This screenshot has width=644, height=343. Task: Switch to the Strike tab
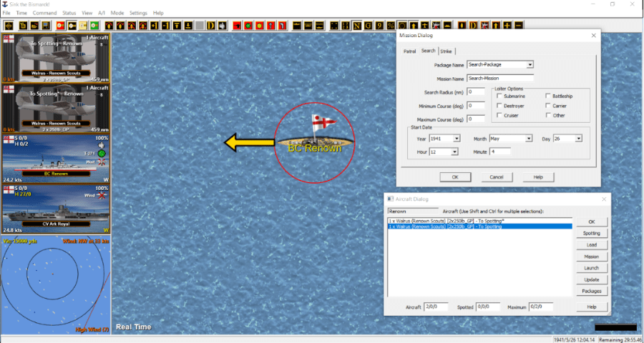point(446,51)
